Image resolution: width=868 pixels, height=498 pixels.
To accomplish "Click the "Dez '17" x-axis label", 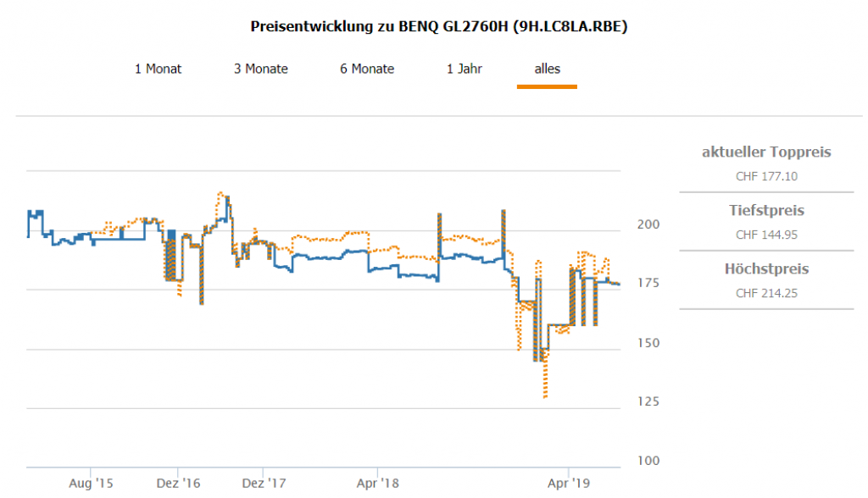I will (265, 484).
